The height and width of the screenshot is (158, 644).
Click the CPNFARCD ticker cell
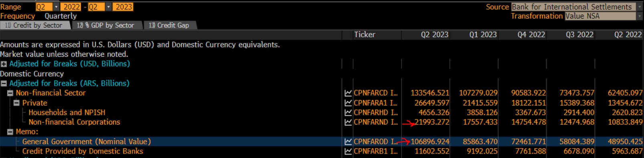tap(376, 93)
